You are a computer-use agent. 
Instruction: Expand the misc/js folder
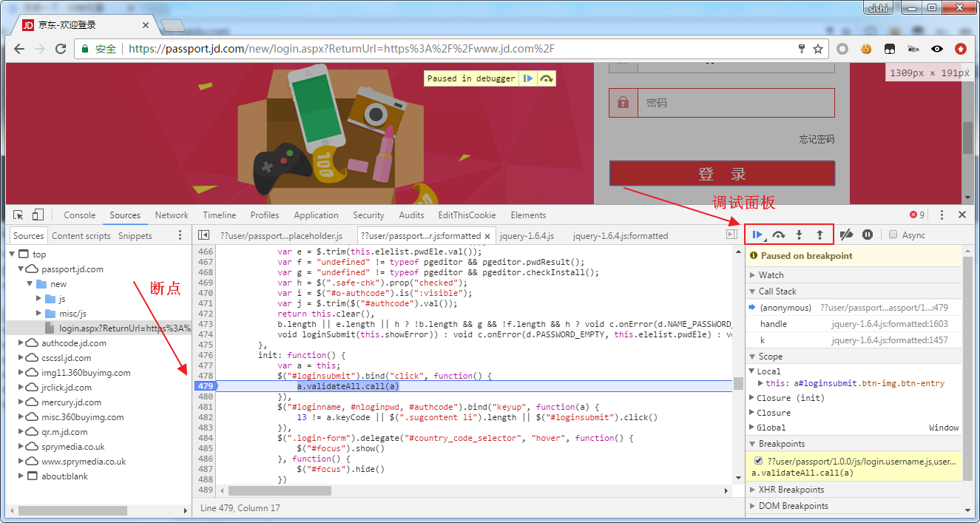[x=40, y=314]
